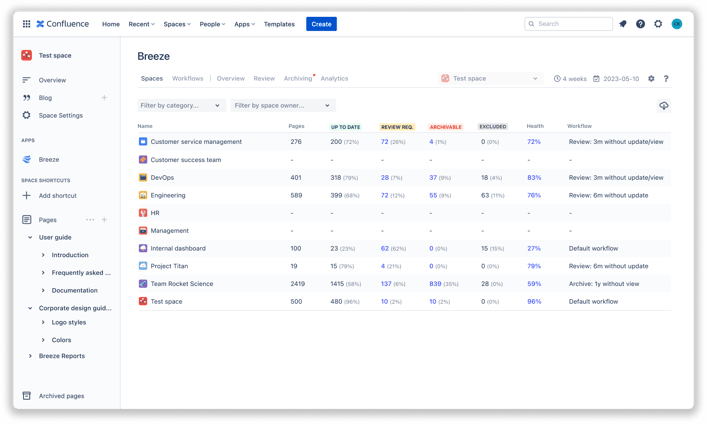
Task: Open the People menu
Action: pyautogui.click(x=212, y=24)
